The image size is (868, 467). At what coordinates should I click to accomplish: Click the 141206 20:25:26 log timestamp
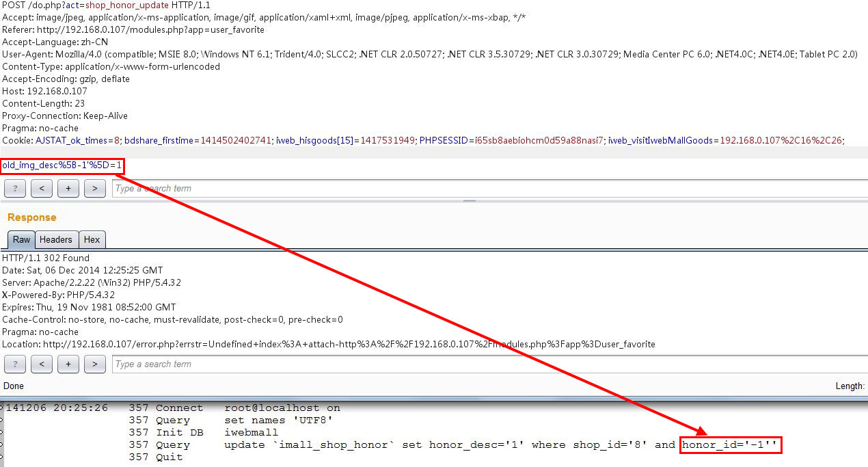coord(57,408)
